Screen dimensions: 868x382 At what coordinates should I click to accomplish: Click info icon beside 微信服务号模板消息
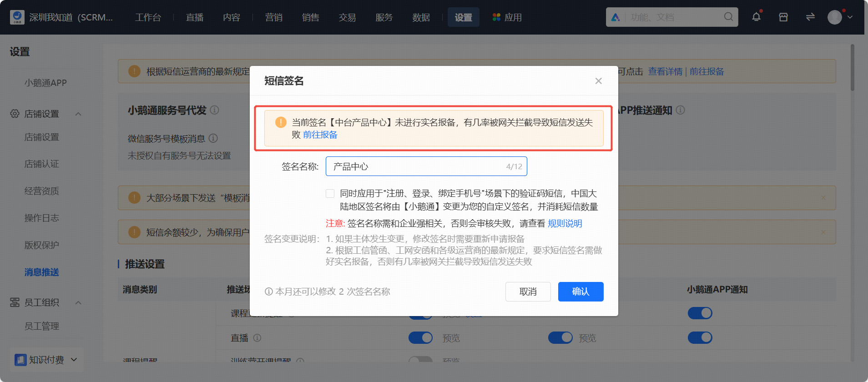213,138
